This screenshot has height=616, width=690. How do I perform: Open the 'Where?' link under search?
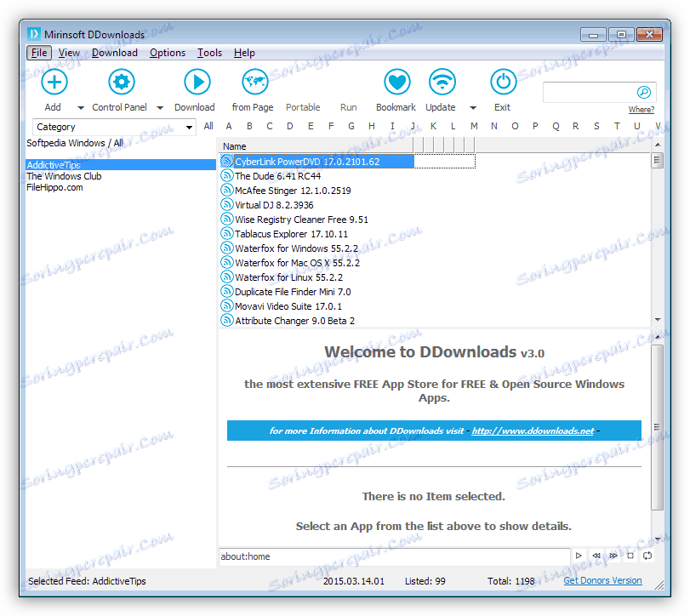[641, 109]
